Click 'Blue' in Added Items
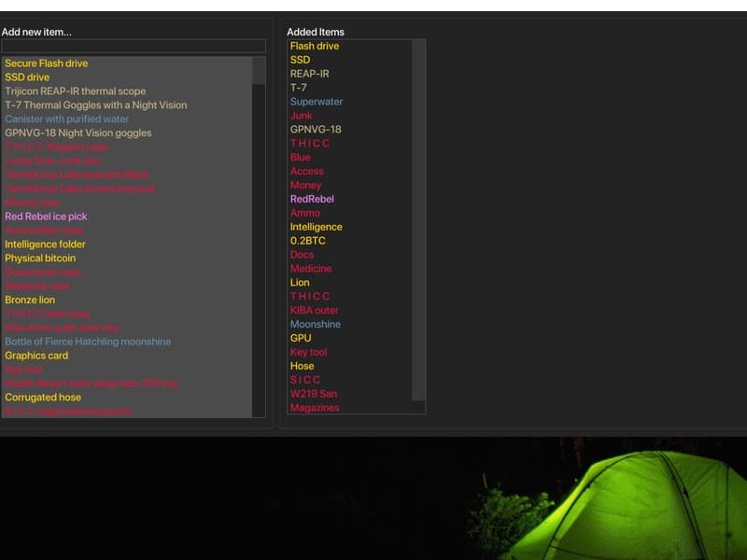 300,157
